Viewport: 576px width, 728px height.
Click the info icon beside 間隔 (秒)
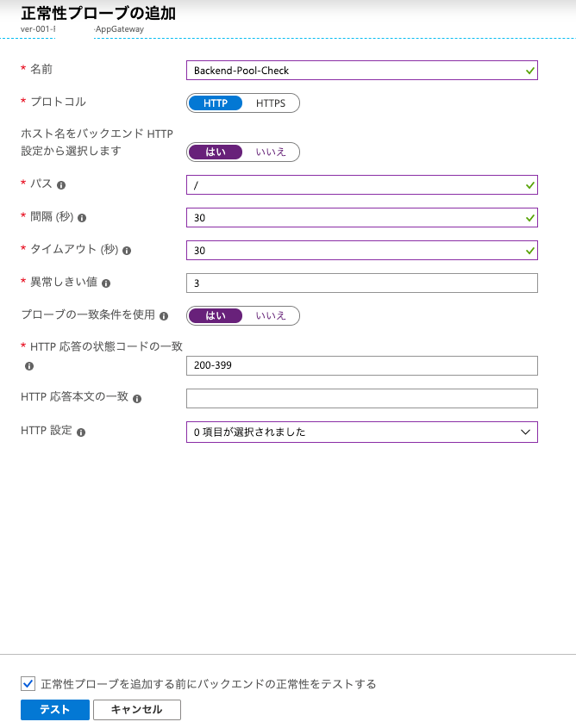point(82,218)
